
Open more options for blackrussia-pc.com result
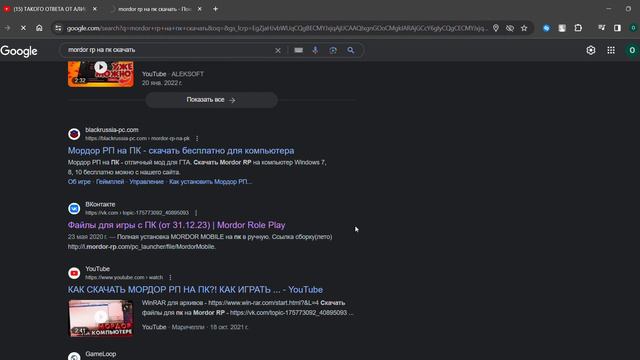point(197,139)
